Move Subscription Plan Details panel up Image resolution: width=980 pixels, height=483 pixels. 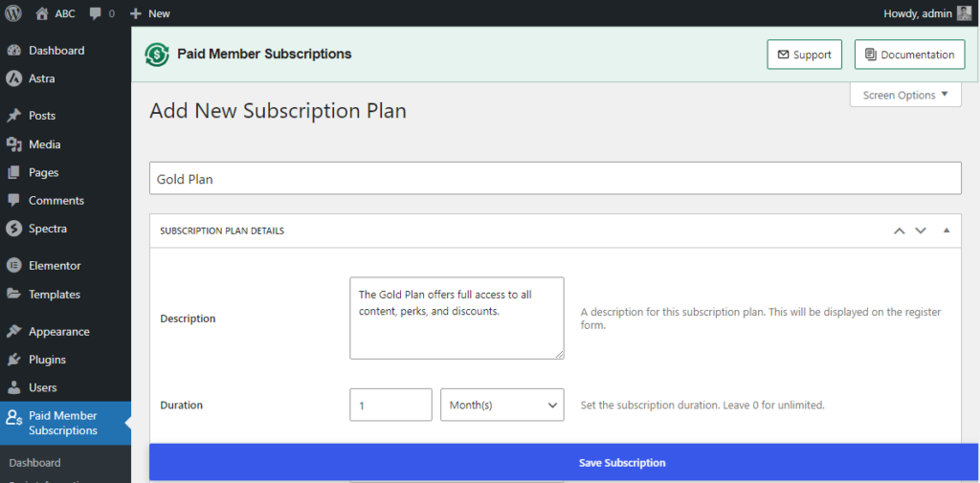point(900,231)
